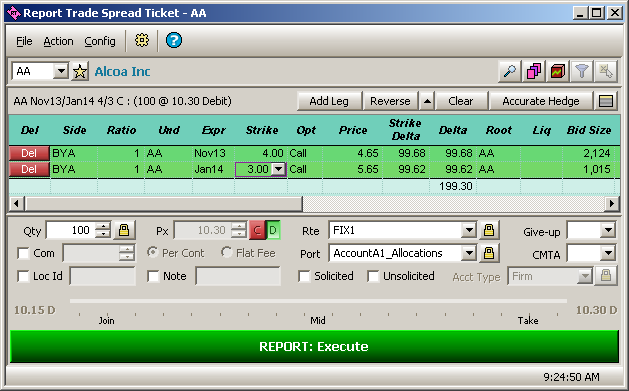
Task: Open the CMTA dropdown
Action: point(608,253)
